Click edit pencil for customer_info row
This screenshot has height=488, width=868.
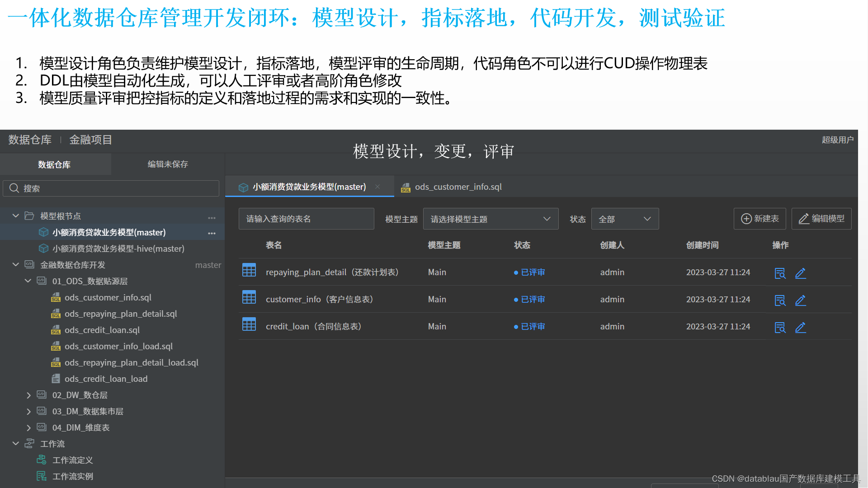(x=800, y=300)
